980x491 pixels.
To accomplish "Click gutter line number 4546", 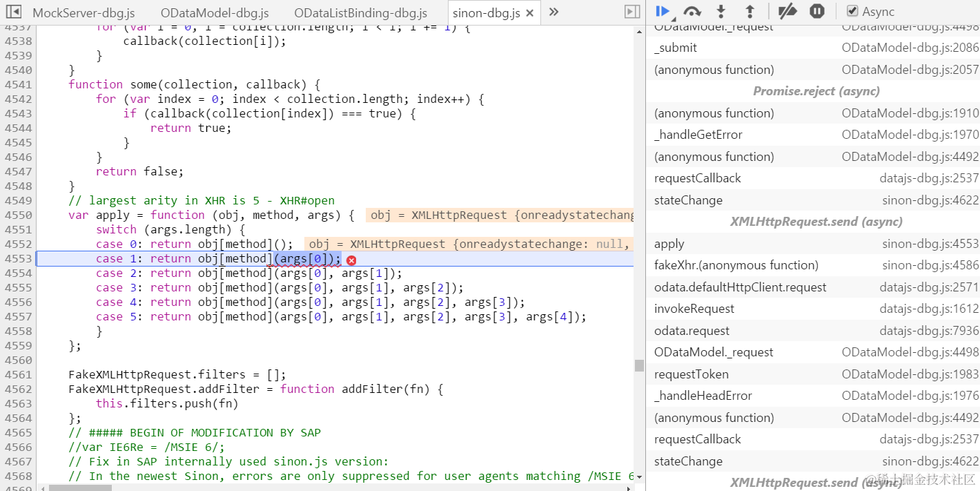I will [17, 157].
